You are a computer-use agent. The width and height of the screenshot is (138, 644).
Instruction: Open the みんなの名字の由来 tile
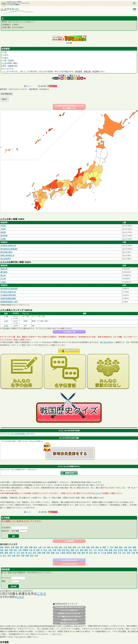tap(21, 371)
